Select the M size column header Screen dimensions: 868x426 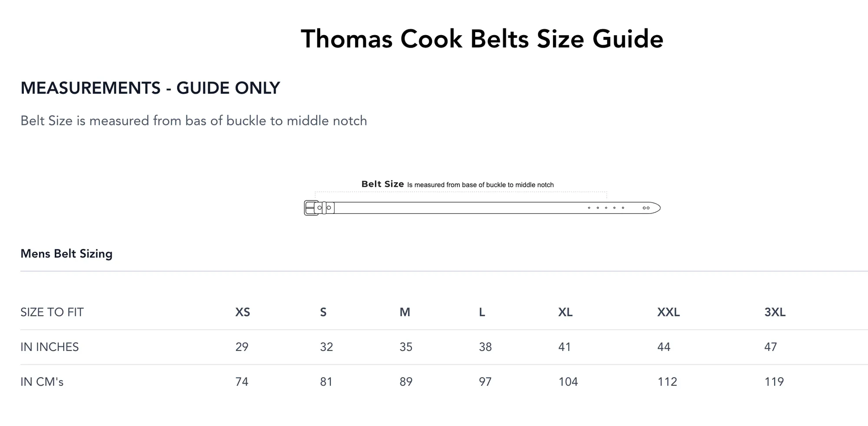(x=404, y=312)
